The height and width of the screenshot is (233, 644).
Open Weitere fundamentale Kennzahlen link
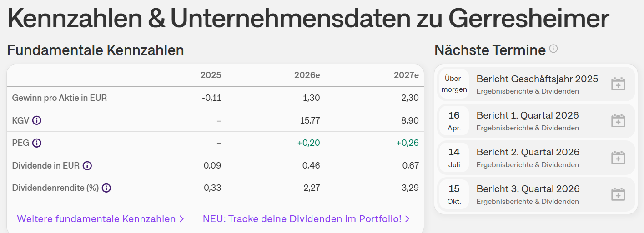point(101,219)
